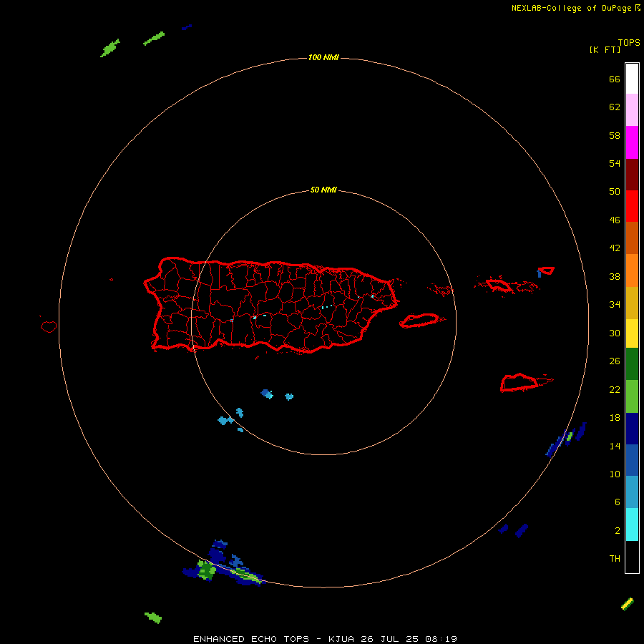Screen dimensions: 644x644
Task: Click the large green echo in the top-left corner
Action: click(x=110, y=48)
